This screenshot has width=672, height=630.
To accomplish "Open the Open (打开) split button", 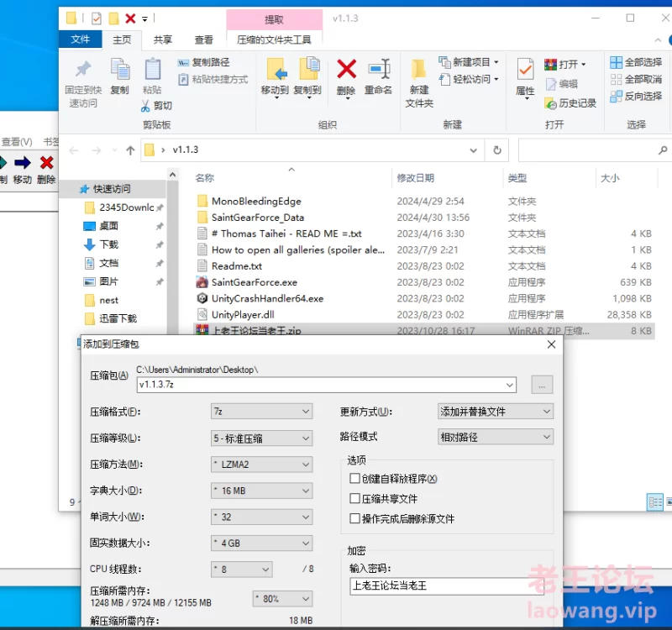I will tap(564, 65).
